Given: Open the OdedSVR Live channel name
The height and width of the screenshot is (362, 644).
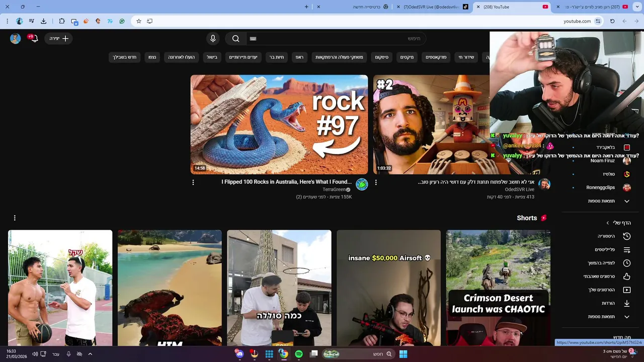Looking at the screenshot, I should point(520,190).
